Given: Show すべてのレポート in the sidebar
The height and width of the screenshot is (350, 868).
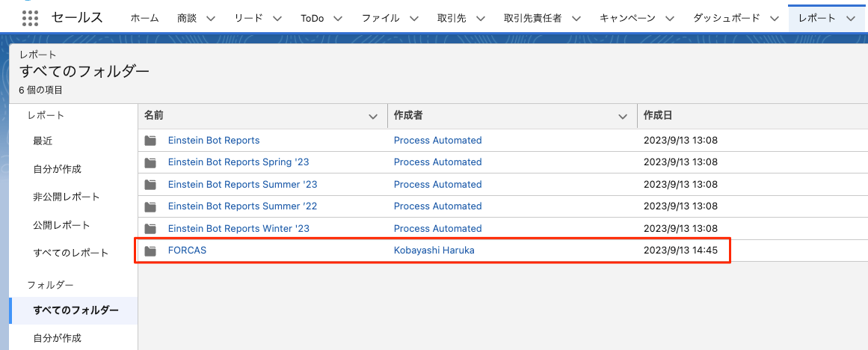Looking at the screenshot, I should [x=70, y=253].
